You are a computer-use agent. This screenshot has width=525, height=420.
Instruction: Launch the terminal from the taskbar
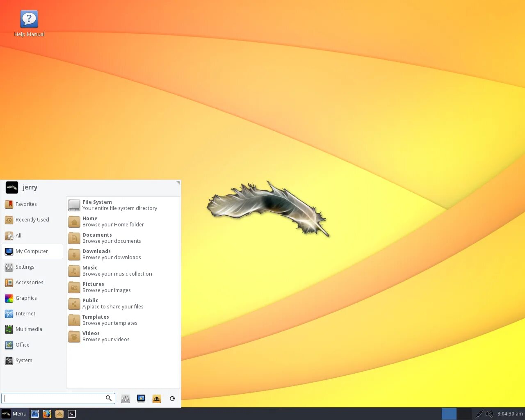72,414
